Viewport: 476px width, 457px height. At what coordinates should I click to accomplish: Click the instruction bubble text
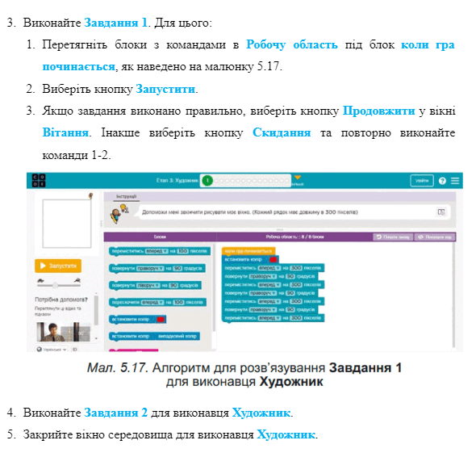[250, 212]
